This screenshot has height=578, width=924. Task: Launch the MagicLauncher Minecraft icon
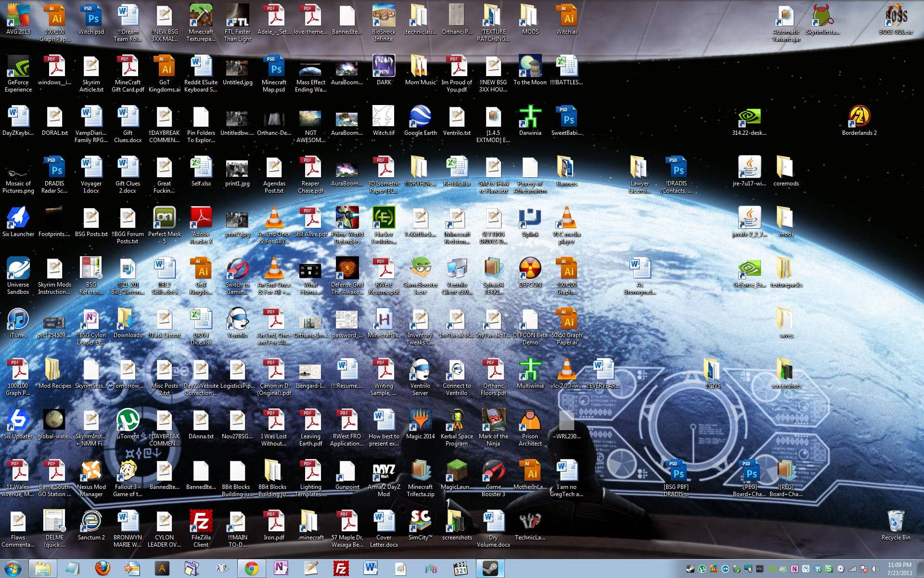[457, 474]
